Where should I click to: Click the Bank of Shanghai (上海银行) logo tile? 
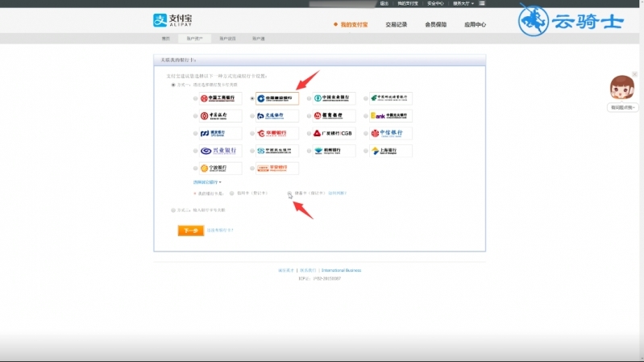391,151
